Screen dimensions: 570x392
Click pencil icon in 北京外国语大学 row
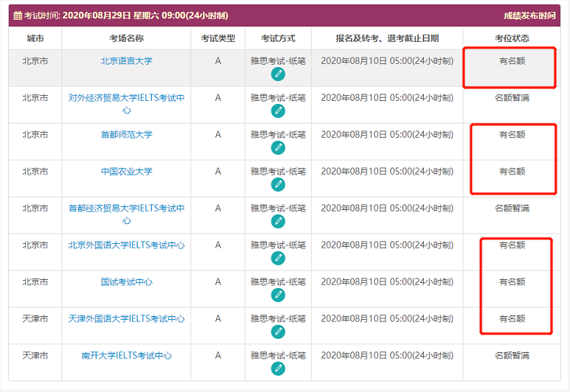278,259
